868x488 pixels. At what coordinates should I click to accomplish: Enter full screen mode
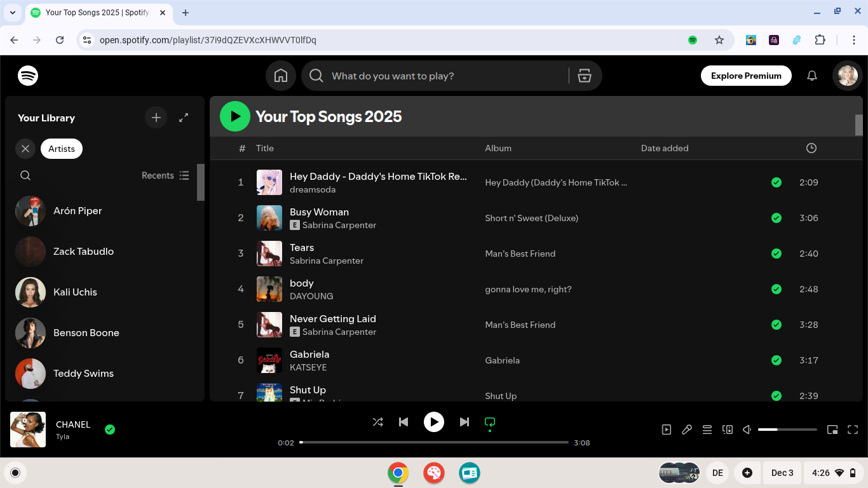853,430
